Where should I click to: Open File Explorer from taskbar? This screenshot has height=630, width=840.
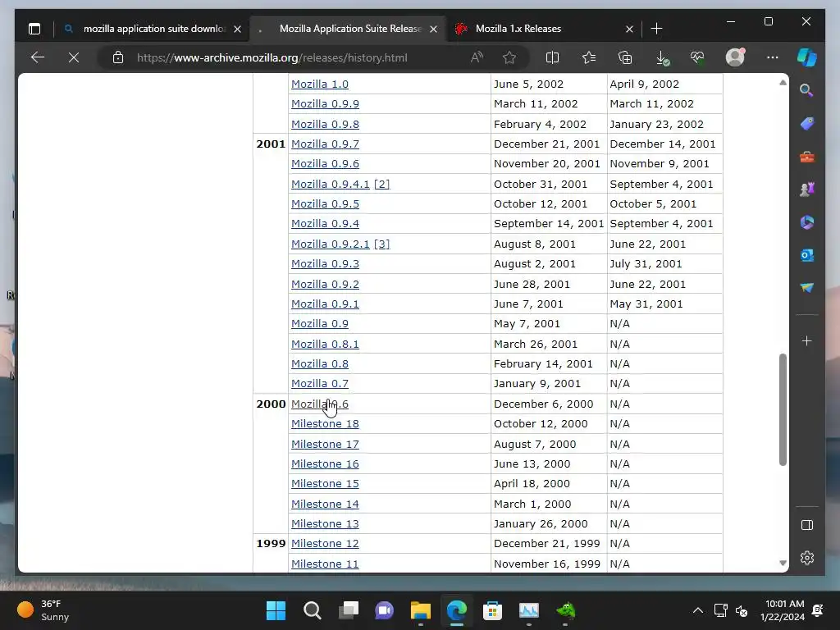[421, 610]
